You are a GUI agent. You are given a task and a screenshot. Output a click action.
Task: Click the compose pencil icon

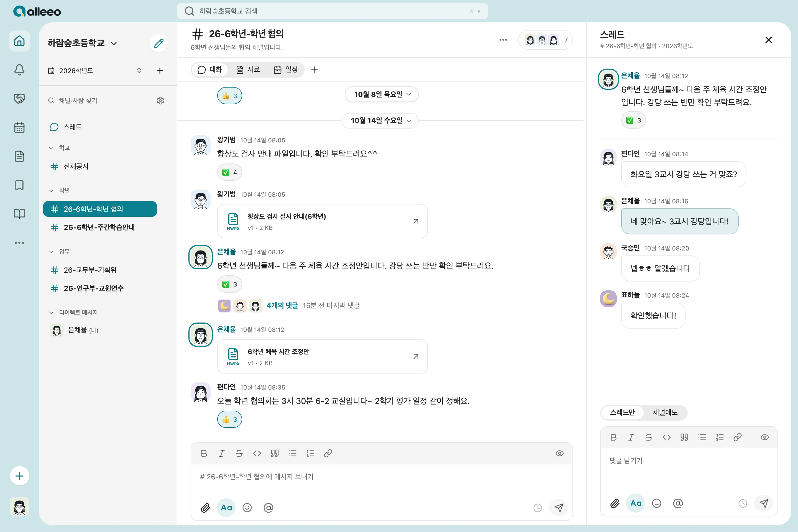[x=158, y=44]
